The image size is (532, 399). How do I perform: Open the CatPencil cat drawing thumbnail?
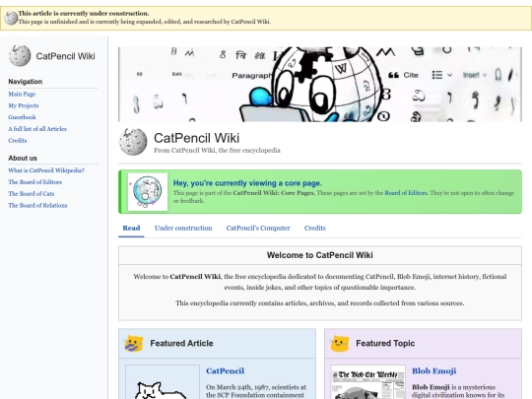click(x=163, y=382)
